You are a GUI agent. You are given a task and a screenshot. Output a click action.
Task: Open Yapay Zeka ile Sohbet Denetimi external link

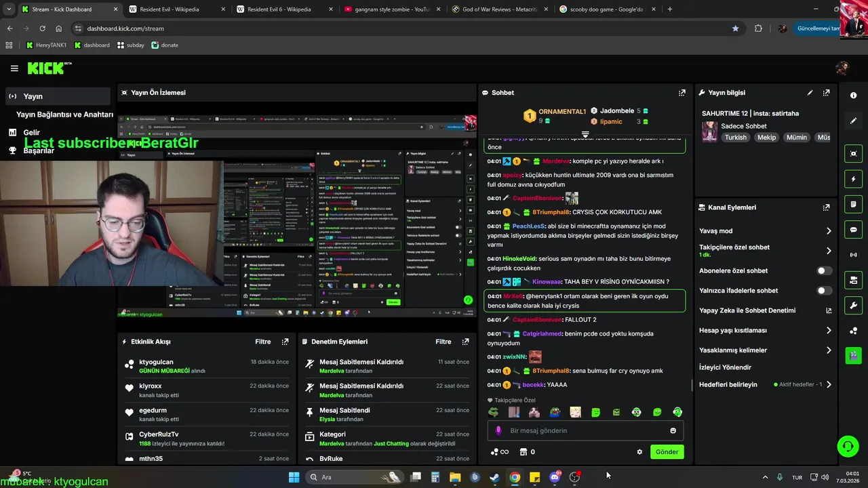click(829, 310)
